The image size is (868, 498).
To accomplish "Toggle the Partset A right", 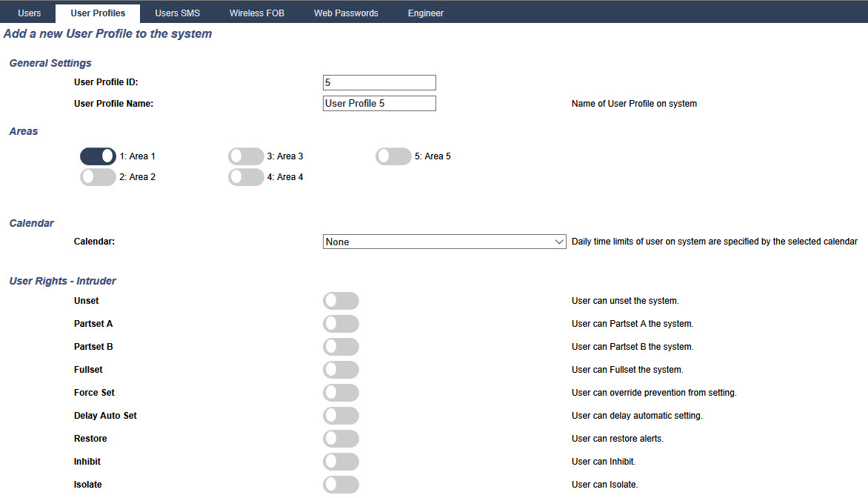I will pos(341,324).
